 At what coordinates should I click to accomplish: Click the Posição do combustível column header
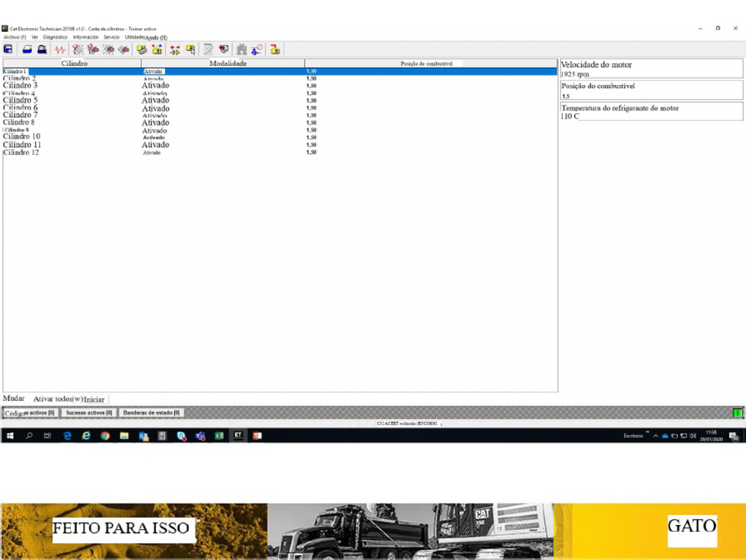[431, 63]
